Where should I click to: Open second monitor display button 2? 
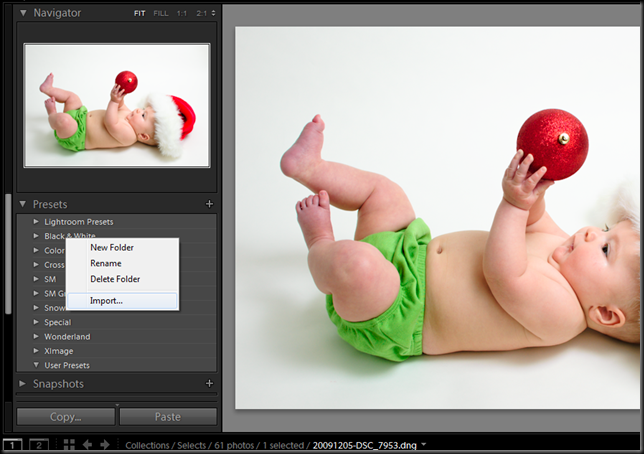39,445
